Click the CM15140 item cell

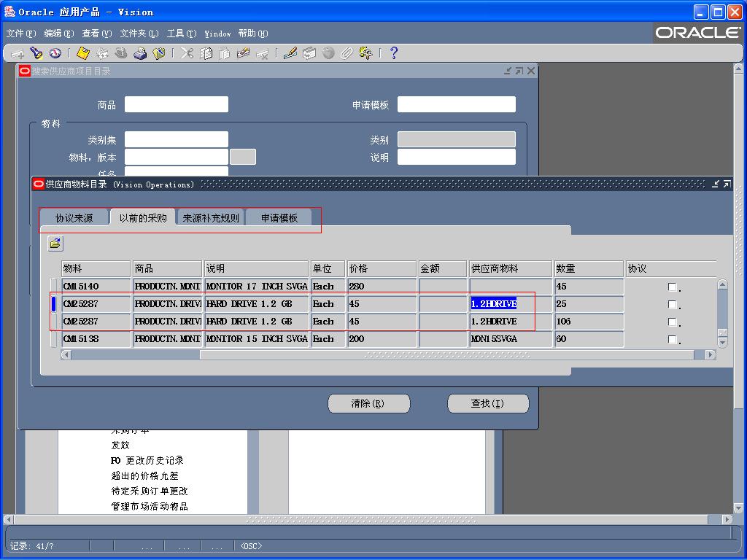(96, 286)
